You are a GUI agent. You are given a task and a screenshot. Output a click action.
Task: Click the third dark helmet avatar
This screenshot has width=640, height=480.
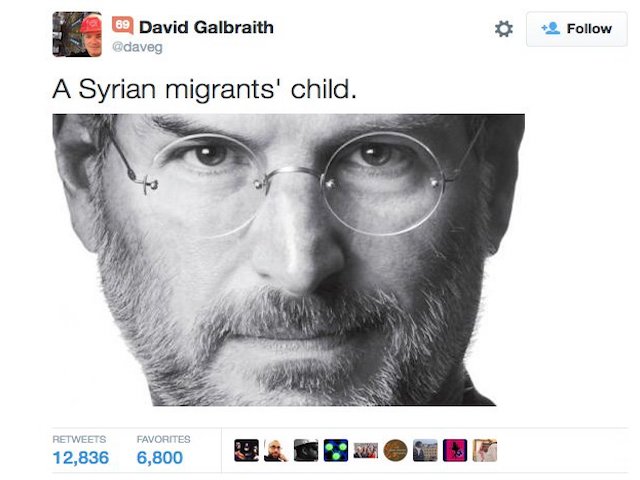tap(306, 450)
